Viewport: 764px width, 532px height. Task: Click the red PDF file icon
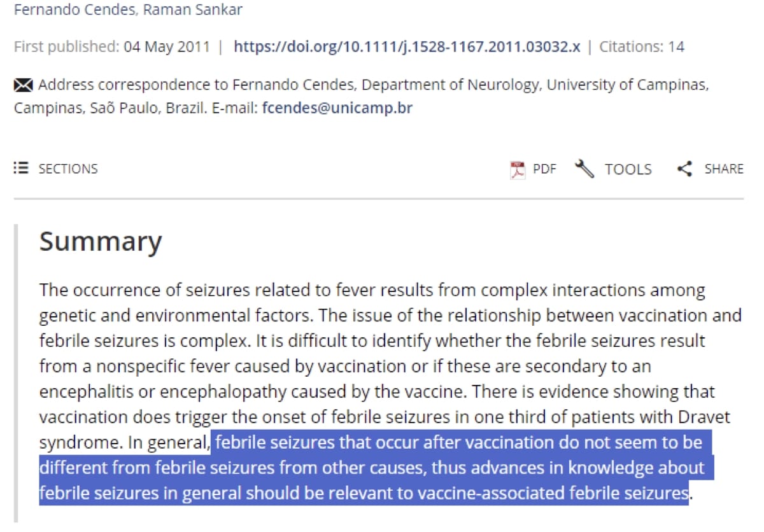click(x=518, y=169)
